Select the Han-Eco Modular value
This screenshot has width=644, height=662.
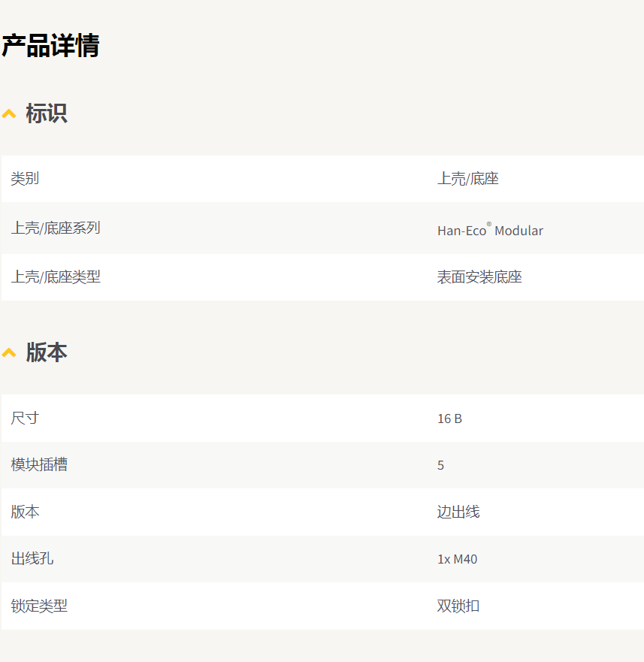point(490,230)
